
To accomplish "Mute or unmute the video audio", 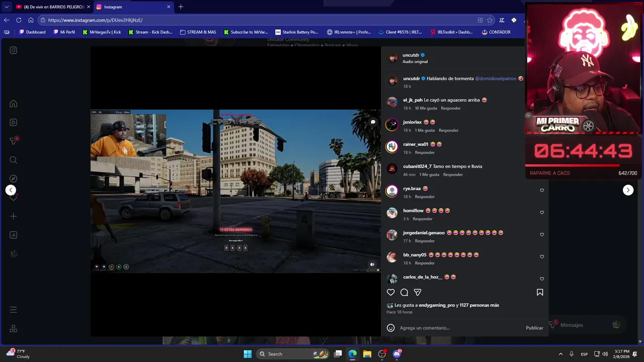I will [x=372, y=264].
